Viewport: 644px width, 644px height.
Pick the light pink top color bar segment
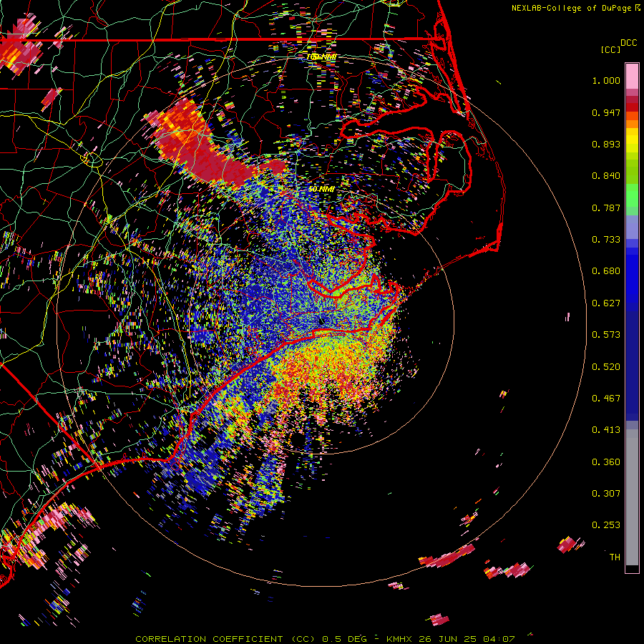click(x=632, y=76)
